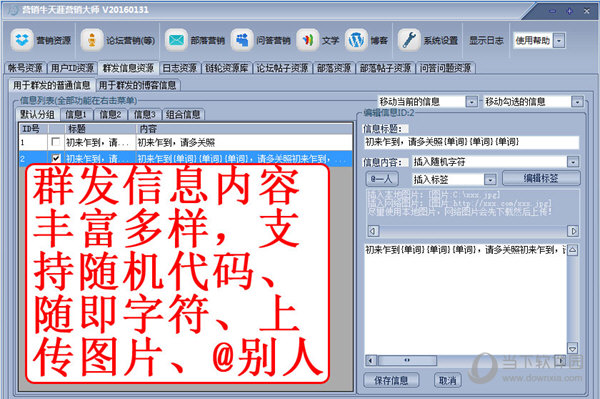Open 系统设置 via its wrench icon
Viewport: 600px width, 399px height.
point(409,40)
